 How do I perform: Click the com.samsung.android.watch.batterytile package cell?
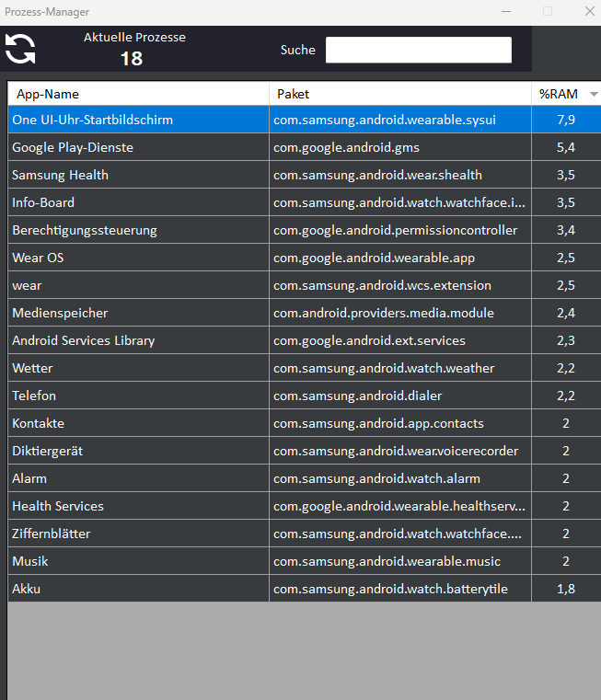point(390,589)
